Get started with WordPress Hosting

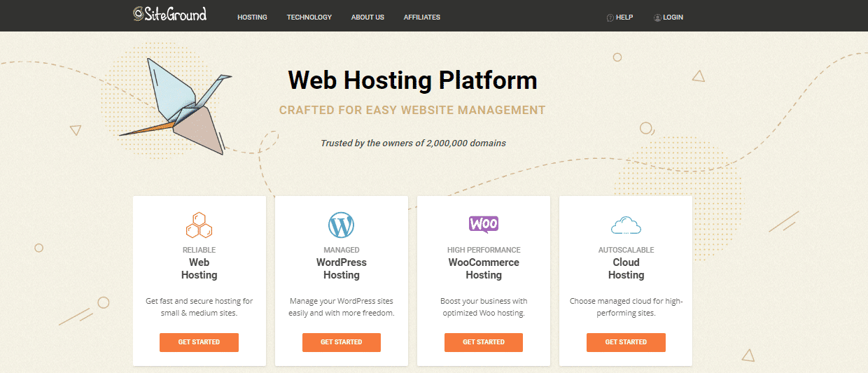[x=342, y=342]
